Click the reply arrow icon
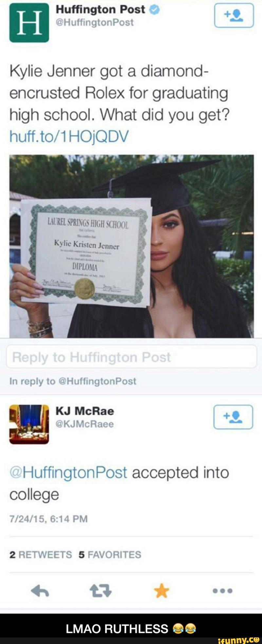 40,591
